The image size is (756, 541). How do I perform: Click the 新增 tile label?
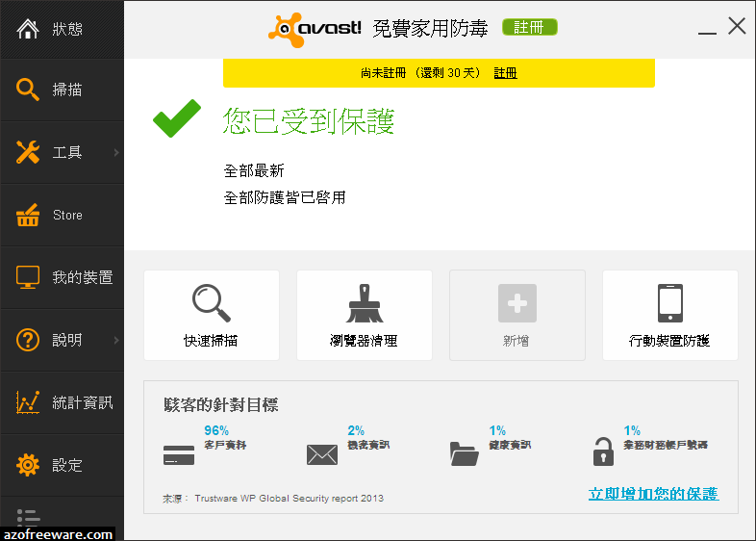tap(516, 341)
